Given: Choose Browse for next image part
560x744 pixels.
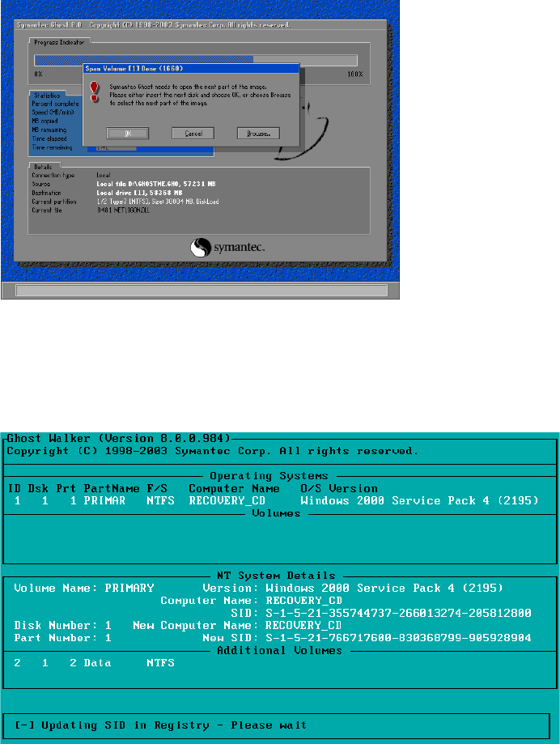Looking at the screenshot, I should [x=258, y=134].
